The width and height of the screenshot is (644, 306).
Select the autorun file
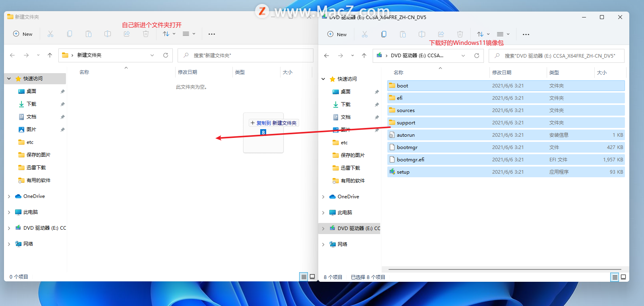point(506,135)
